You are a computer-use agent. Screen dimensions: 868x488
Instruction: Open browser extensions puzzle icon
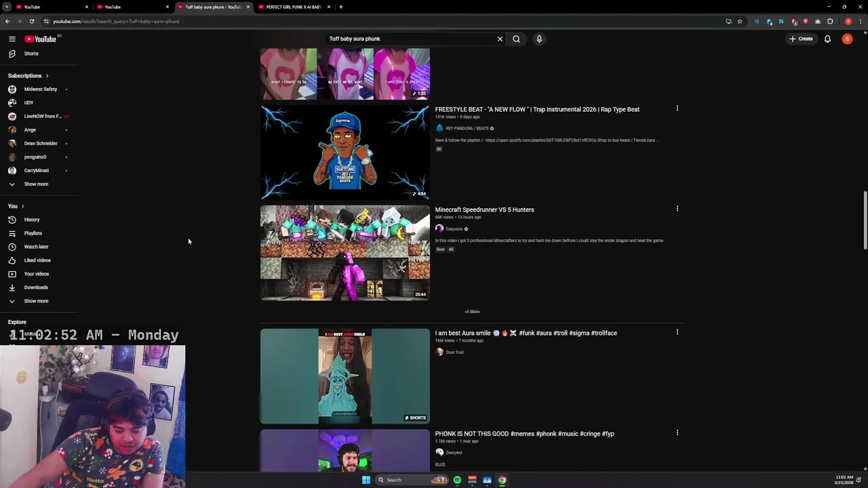830,21
